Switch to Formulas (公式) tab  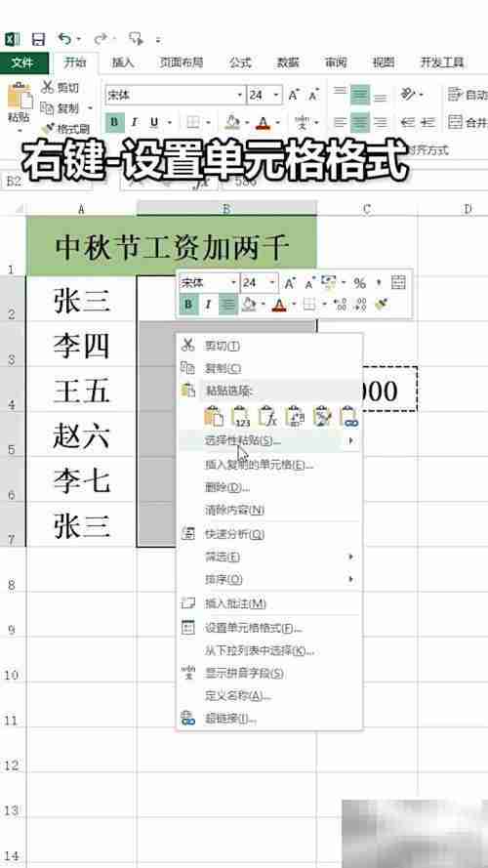coord(240,63)
